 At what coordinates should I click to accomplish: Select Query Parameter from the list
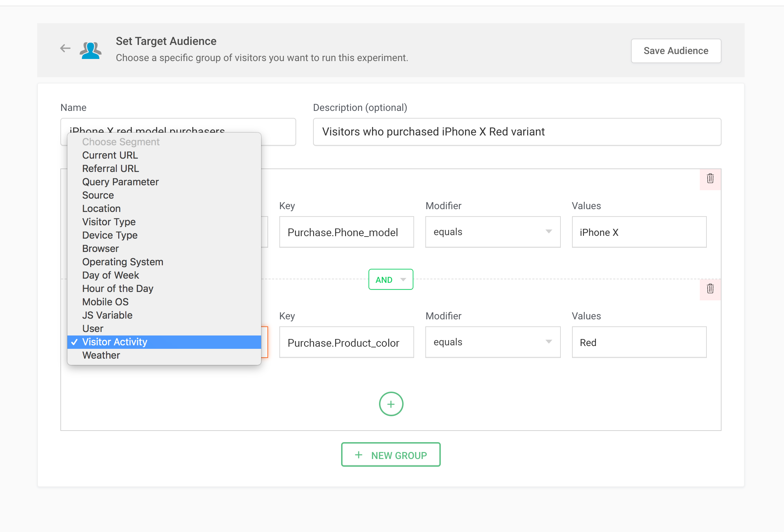(120, 182)
